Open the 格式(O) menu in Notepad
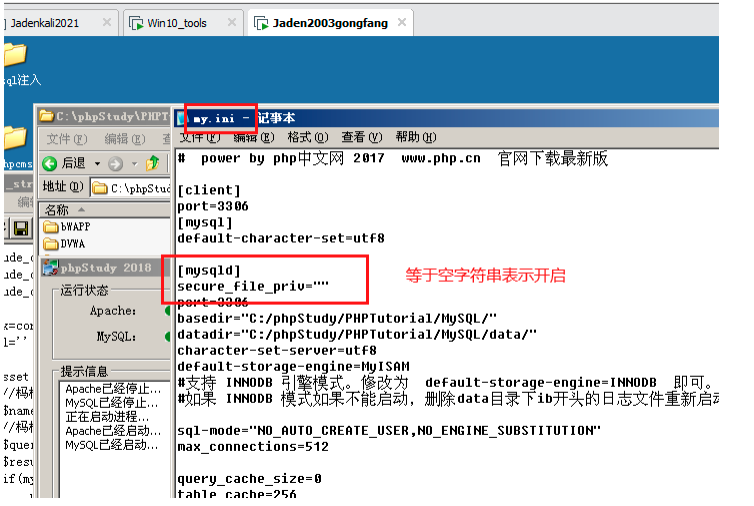Screen dimensions: 754x506 (x=307, y=137)
